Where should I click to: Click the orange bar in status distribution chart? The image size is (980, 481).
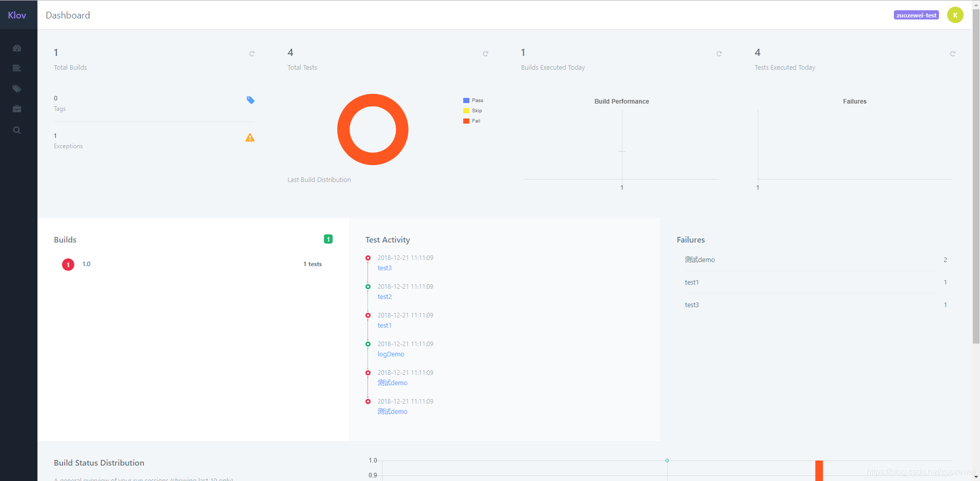[819, 471]
